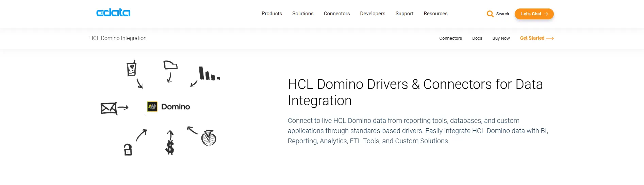Expand the Developers navigation menu
The height and width of the screenshot is (185, 644).
tap(373, 14)
